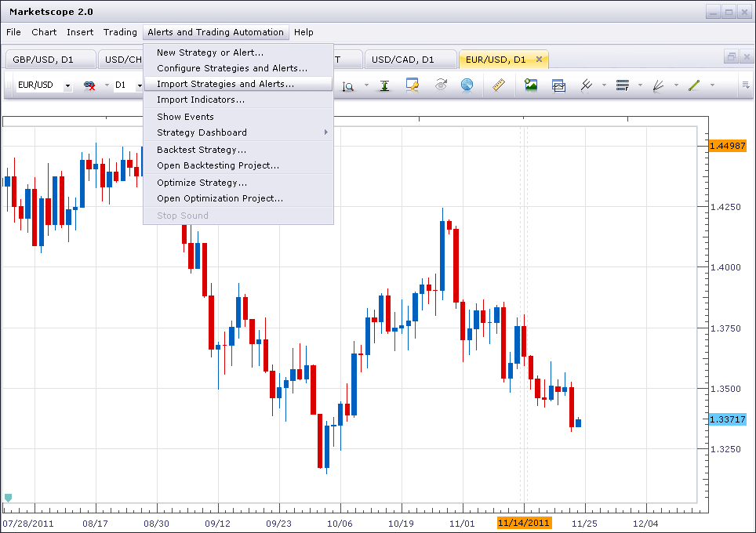Open the Help menu
The width and height of the screenshot is (756, 533).
coord(303,32)
